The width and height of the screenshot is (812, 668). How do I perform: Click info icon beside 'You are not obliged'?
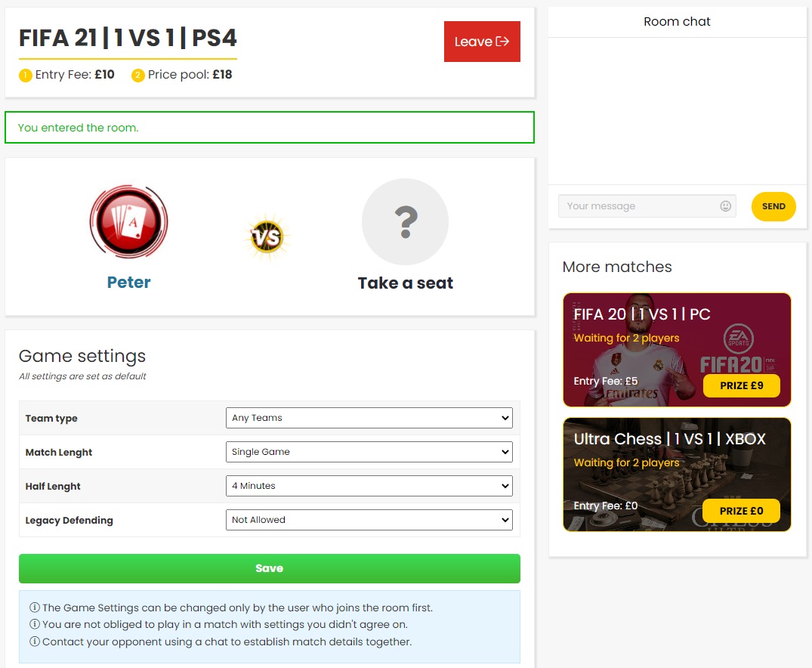[35, 624]
